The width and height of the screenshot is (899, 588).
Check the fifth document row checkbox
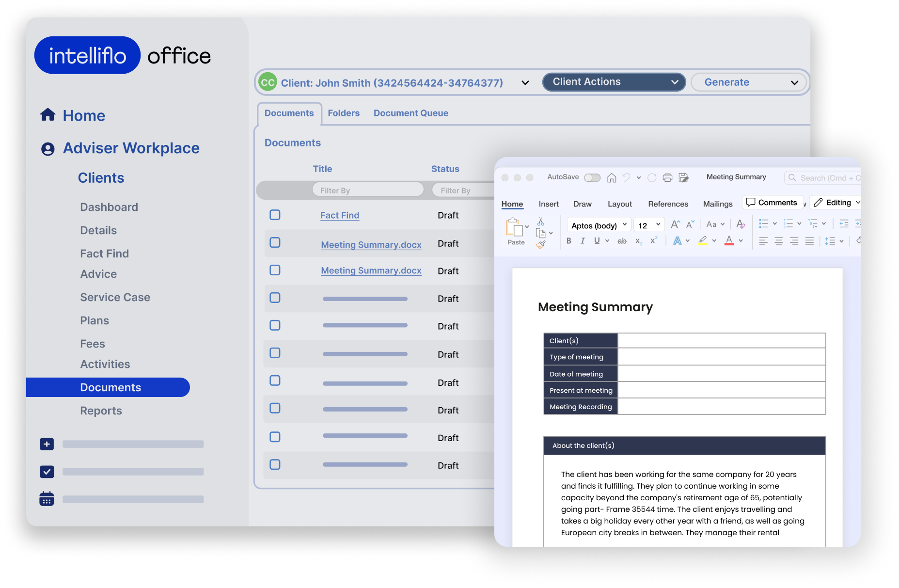[x=275, y=325]
